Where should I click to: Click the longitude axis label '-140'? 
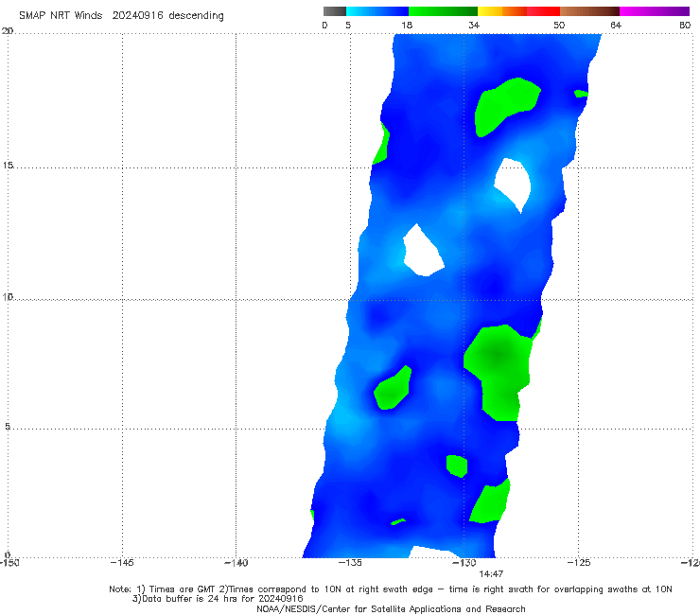point(236,563)
